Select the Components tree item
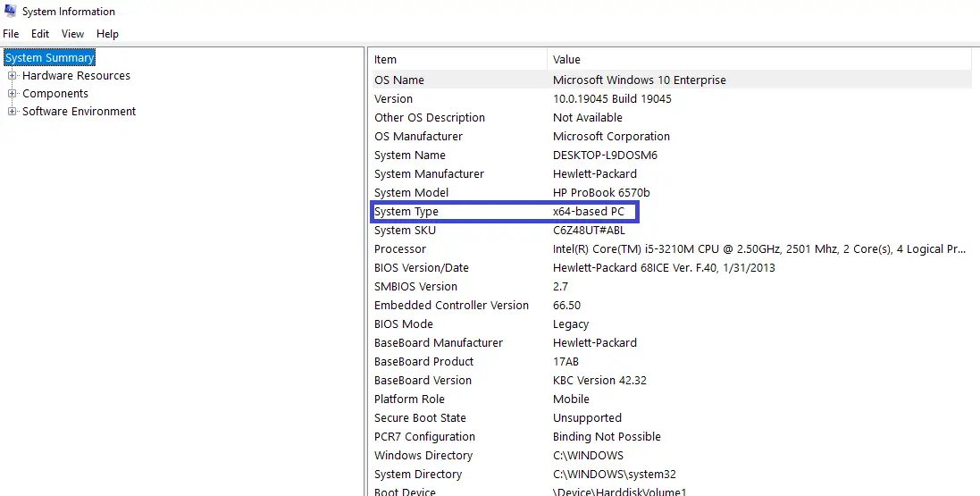The width and height of the screenshot is (980, 496). coord(55,94)
